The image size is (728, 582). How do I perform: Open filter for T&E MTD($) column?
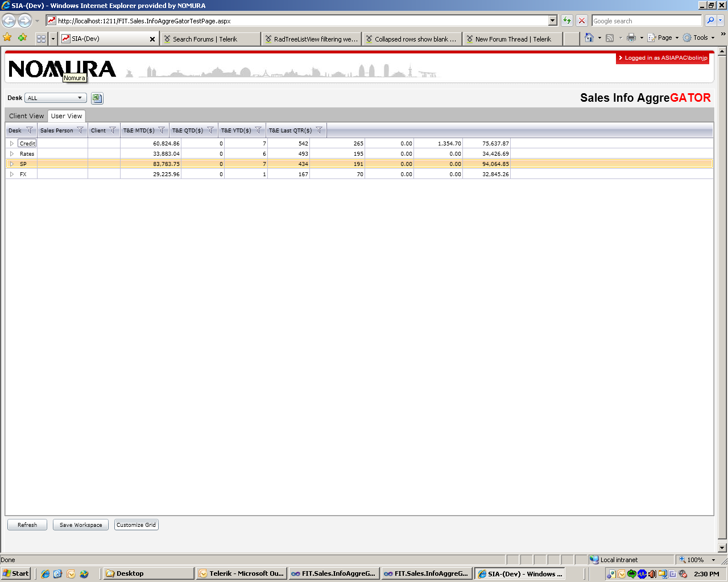[162, 130]
